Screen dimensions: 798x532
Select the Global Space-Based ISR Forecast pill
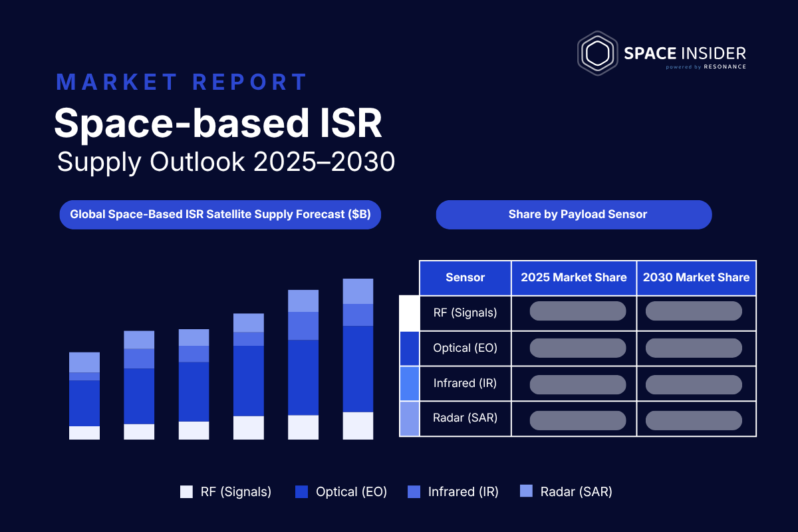point(220,215)
